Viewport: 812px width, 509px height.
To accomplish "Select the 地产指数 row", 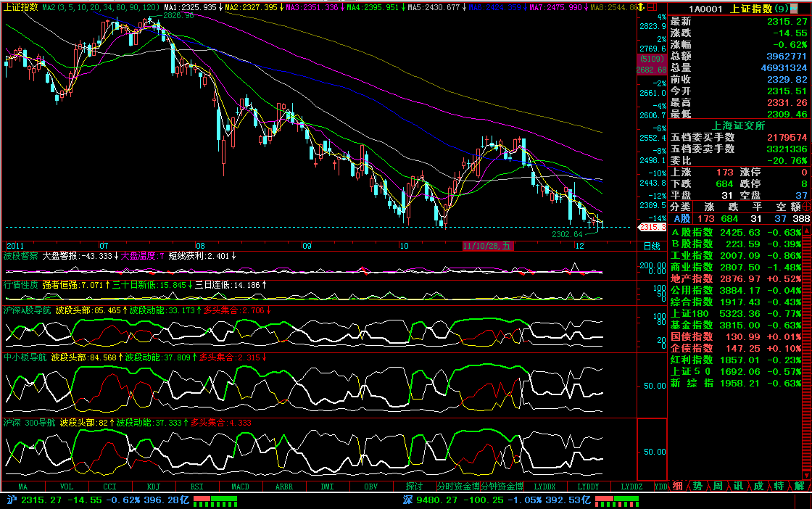I will click(x=736, y=278).
